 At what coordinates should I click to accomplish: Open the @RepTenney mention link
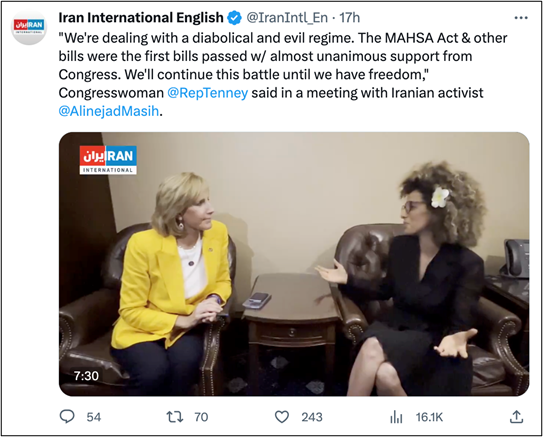click(207, 93)
